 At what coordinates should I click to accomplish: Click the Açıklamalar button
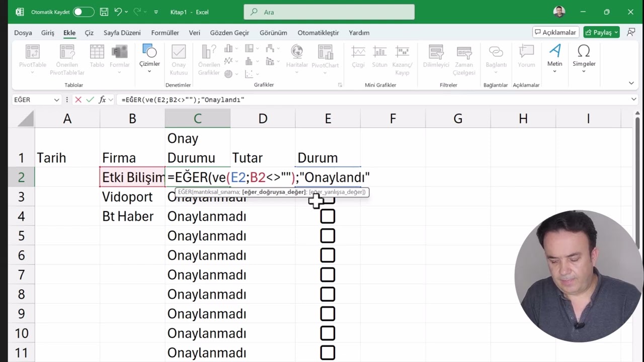pos(556,32)
